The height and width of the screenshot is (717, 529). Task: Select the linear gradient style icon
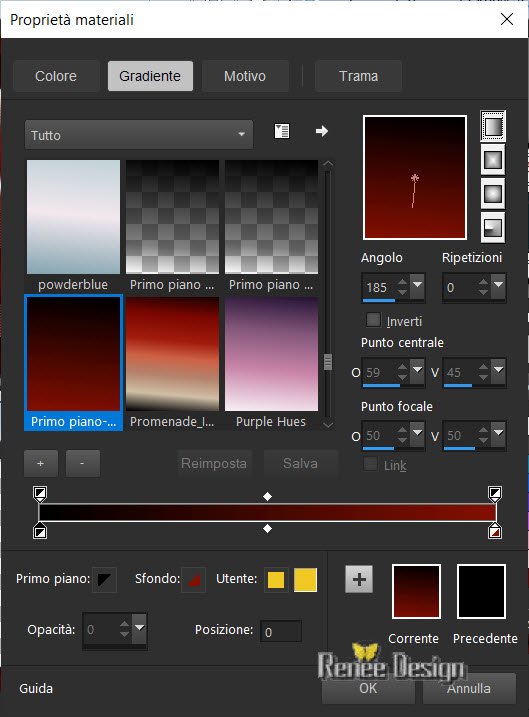pos(492,126)
